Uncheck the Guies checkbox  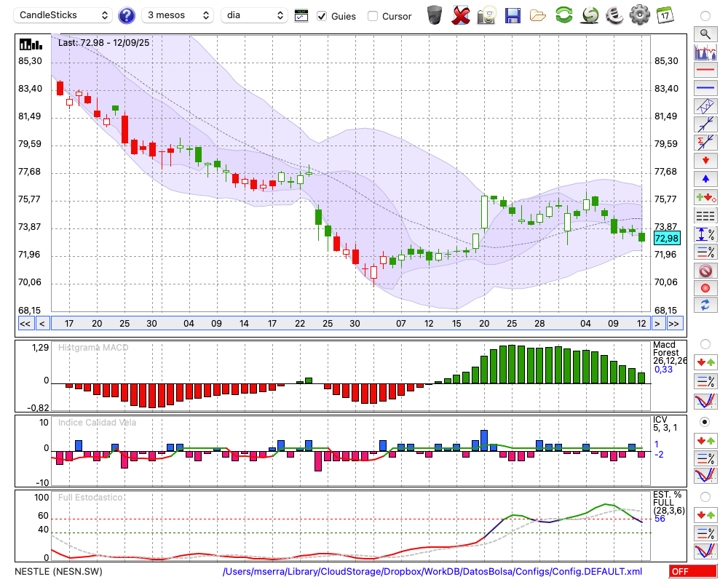tap(322, 16)
